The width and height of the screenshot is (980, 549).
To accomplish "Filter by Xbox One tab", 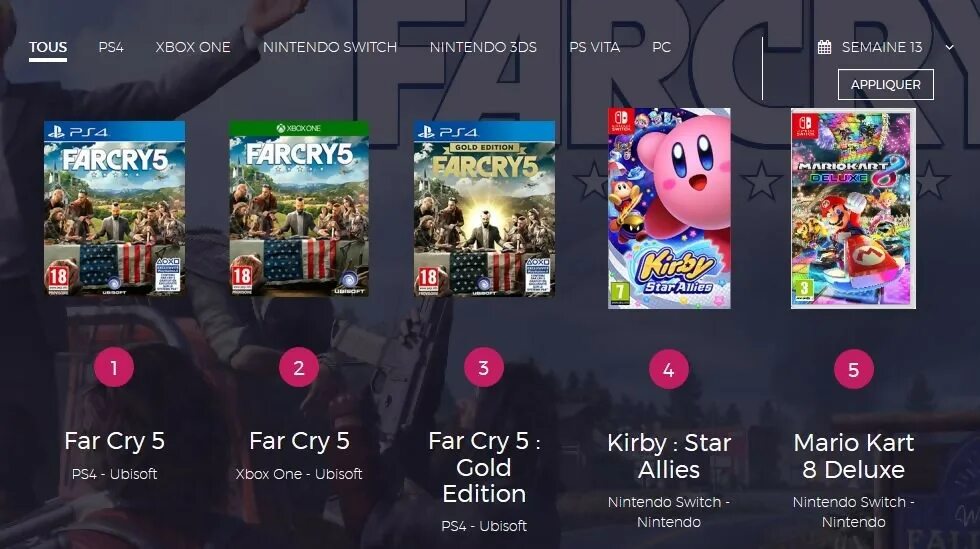I will 193,47.
